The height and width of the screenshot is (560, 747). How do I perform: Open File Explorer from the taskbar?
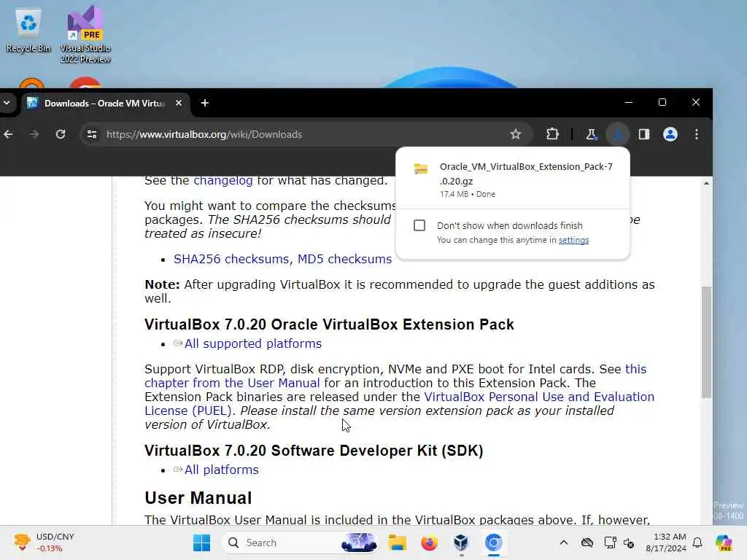click(x=397, y=542)
